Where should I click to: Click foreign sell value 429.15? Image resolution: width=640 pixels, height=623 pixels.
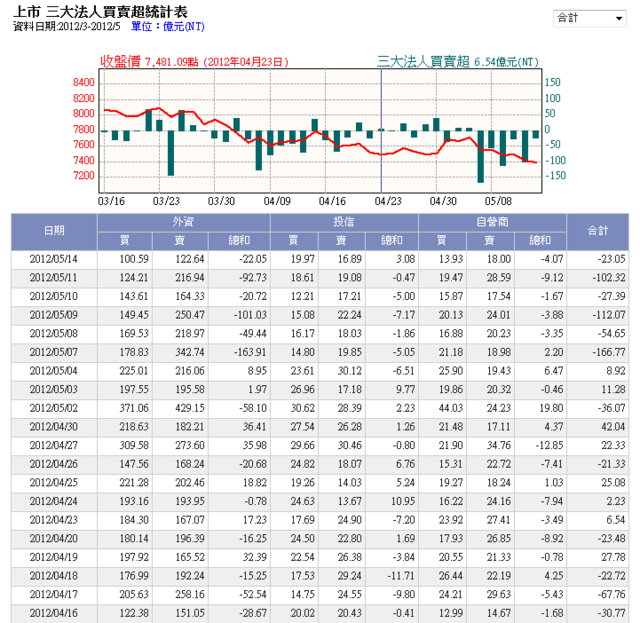click(x=190, y=408)
